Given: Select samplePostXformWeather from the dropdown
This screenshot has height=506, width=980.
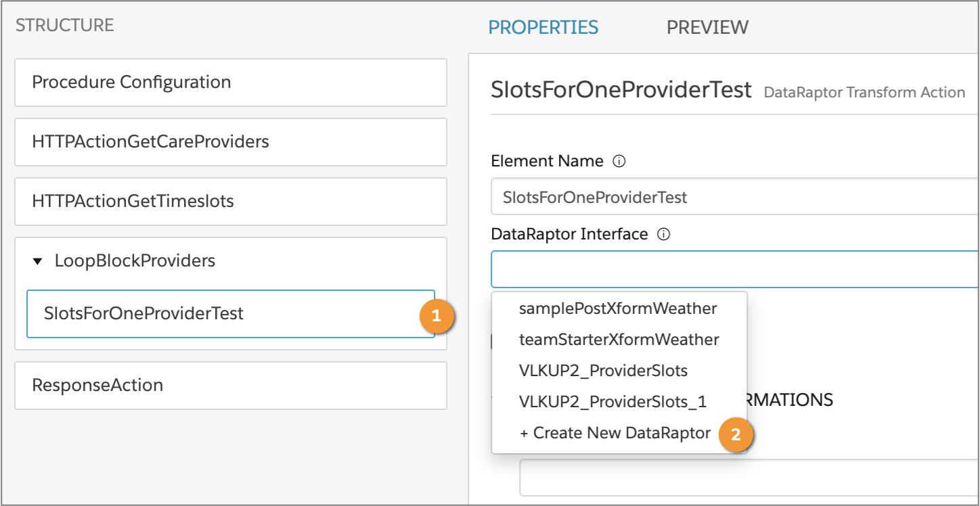Looking at the screenshot, I should click(617, 308).
